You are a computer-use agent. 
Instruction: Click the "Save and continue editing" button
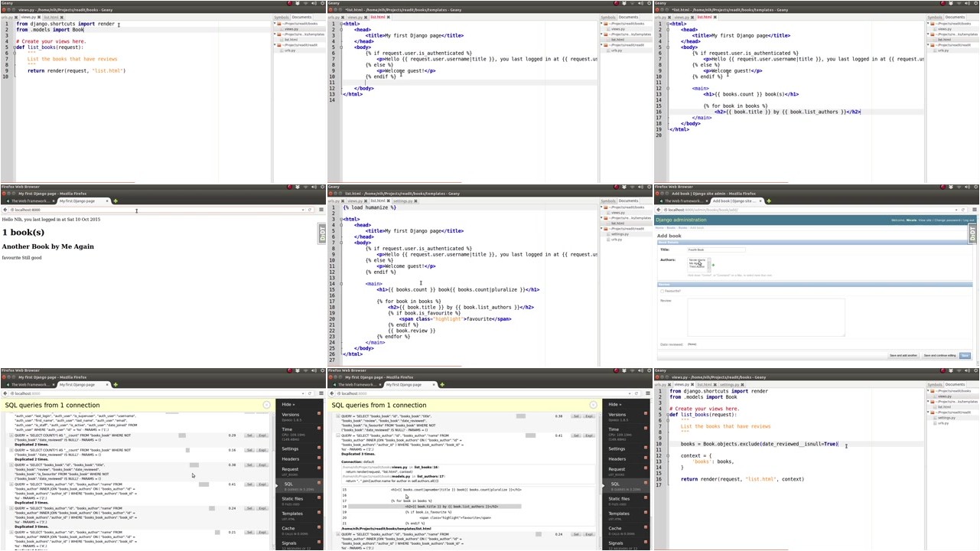[940, 355]
